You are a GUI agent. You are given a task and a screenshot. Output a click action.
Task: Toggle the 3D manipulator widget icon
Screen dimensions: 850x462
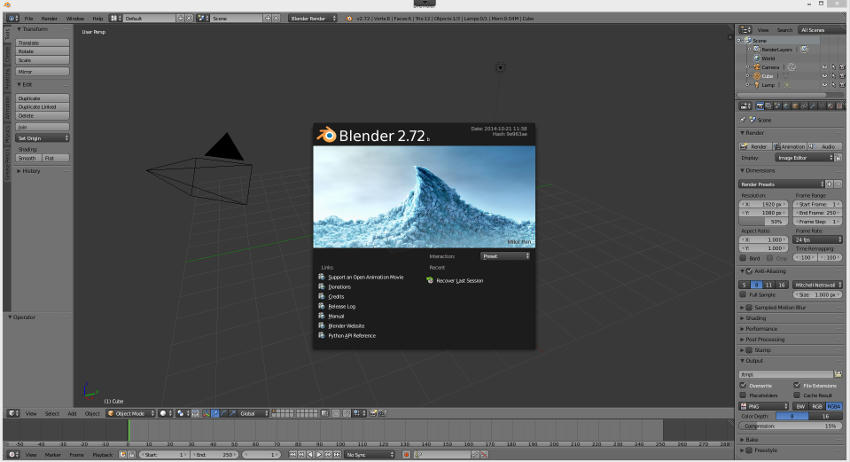[206, 413]
